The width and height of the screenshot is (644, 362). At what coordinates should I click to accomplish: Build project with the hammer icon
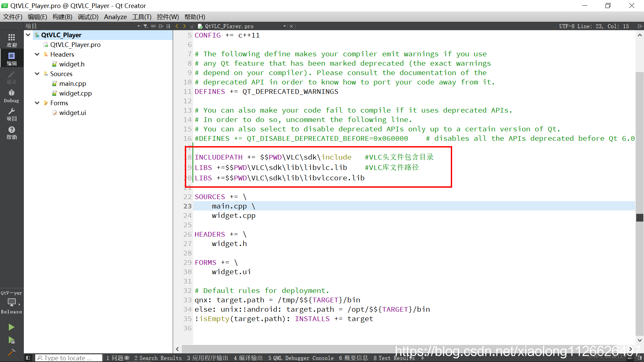pos(11,352)
